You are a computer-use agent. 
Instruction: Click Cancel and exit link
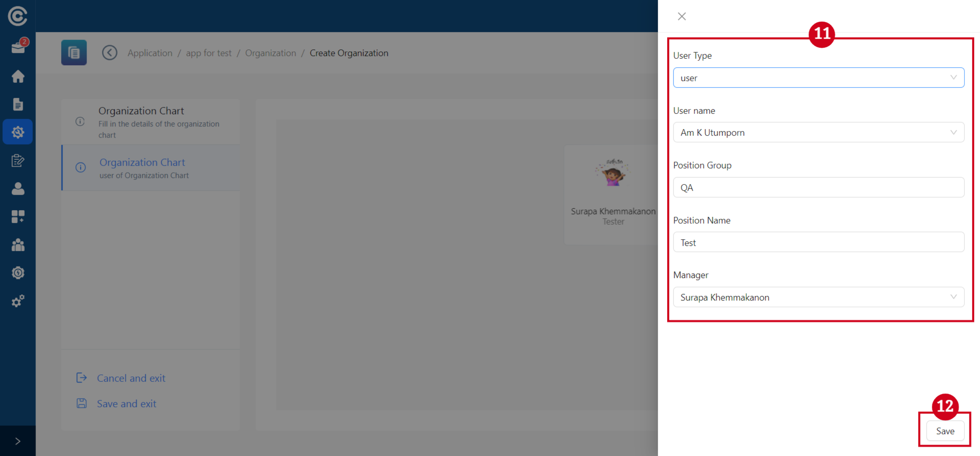(131, 378)
